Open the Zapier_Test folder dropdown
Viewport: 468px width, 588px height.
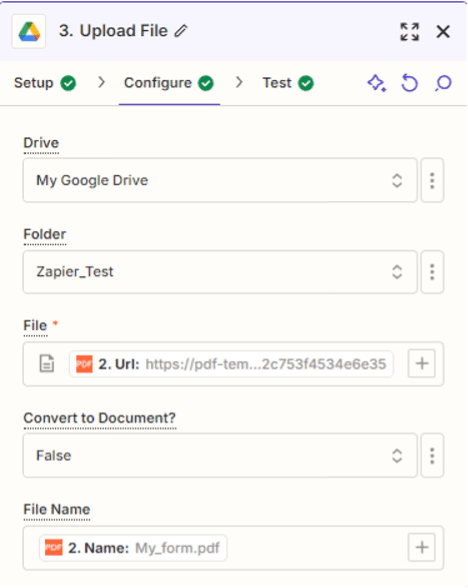220,272
